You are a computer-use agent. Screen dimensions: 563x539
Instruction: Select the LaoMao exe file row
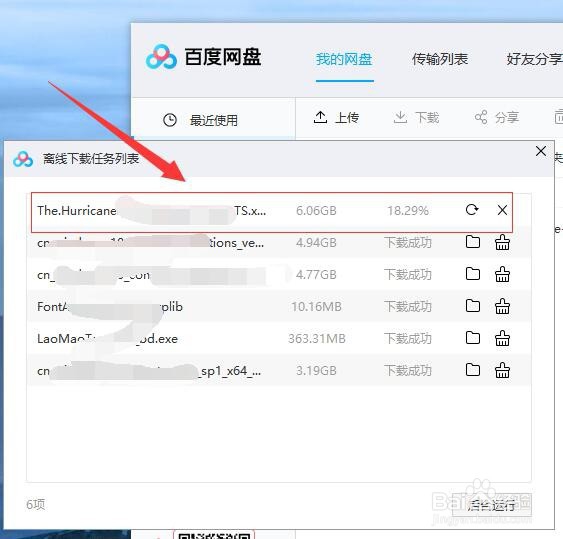[x=280, y=339]
